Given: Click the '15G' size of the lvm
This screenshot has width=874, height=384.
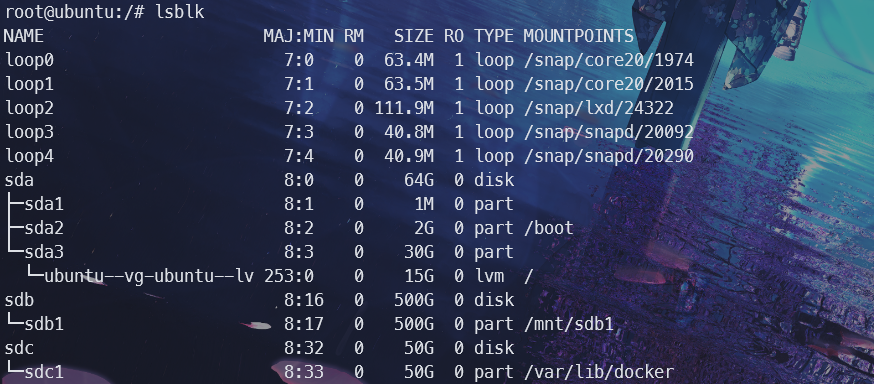Looking at the screenshot, I should pyautogui.click(x=419, y=276).
